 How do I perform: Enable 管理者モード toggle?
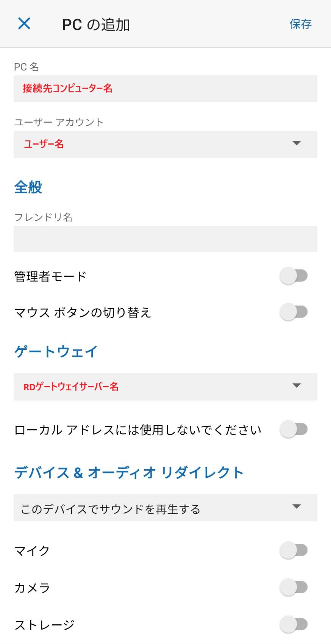(294, 276)
